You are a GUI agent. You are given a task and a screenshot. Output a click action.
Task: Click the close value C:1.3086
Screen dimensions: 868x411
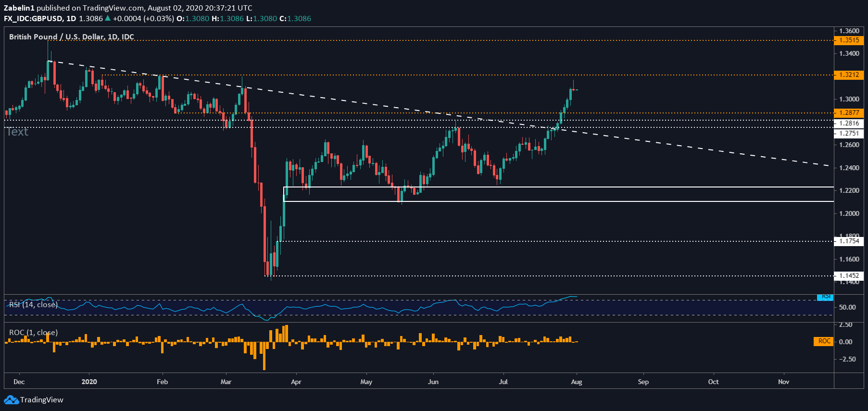coord(295,18)
